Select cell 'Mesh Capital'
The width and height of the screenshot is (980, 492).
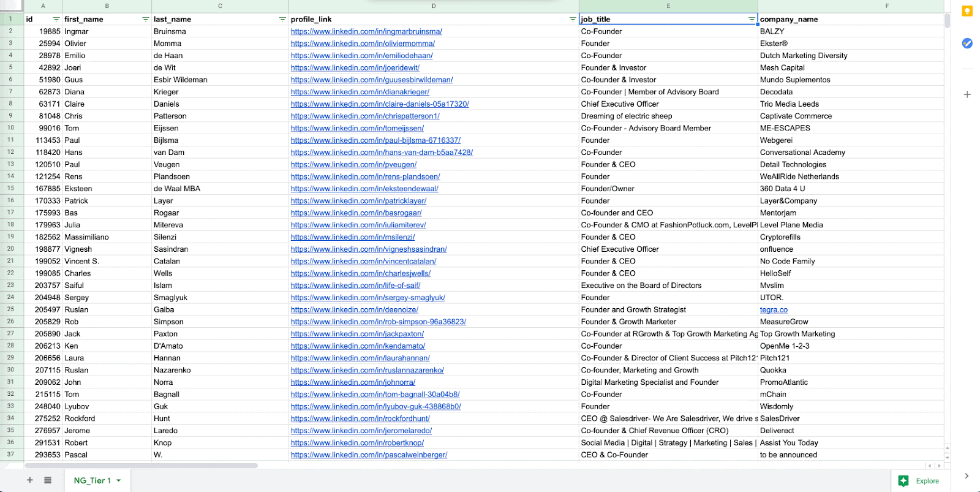tap(851, 68)
